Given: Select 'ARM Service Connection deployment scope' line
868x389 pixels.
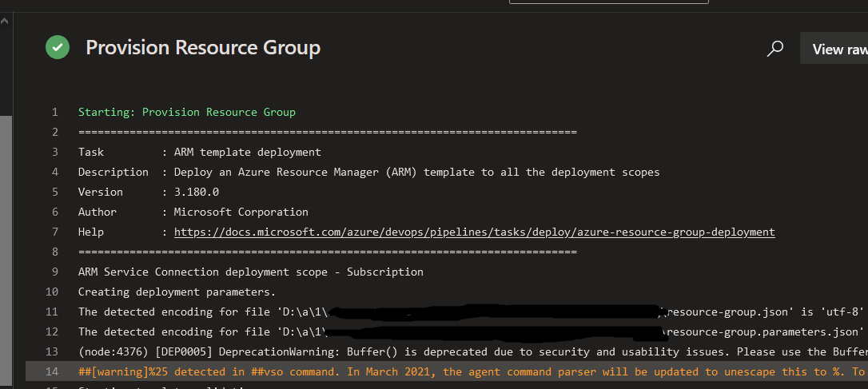Looking at the screenshot, I should pyautogui.click(x=251, y=272).
